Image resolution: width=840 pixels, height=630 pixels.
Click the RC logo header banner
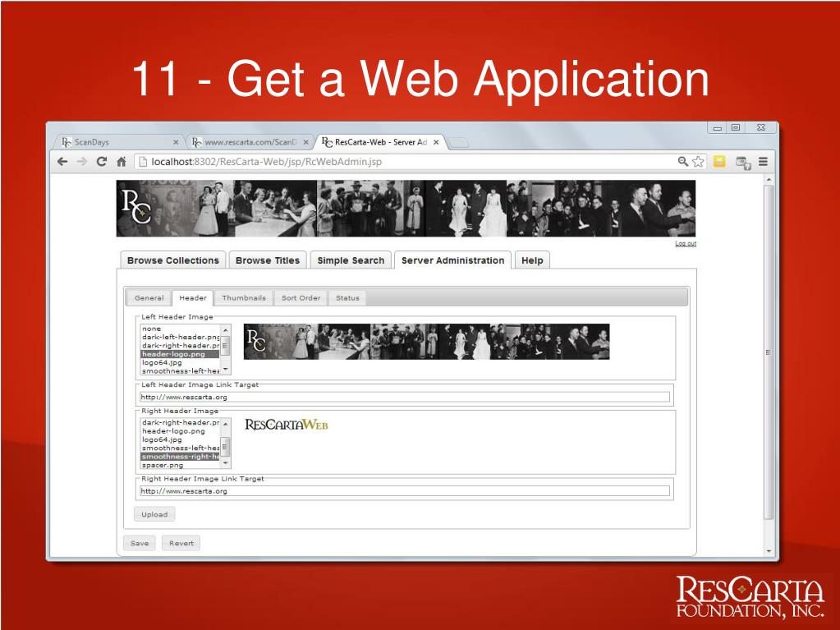406,209
